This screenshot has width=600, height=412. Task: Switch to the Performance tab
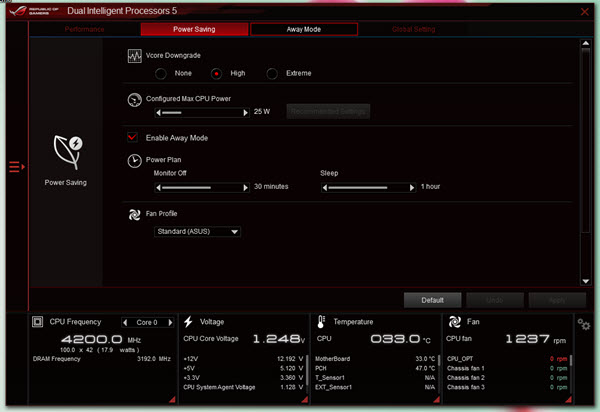[x=84, y=29]
